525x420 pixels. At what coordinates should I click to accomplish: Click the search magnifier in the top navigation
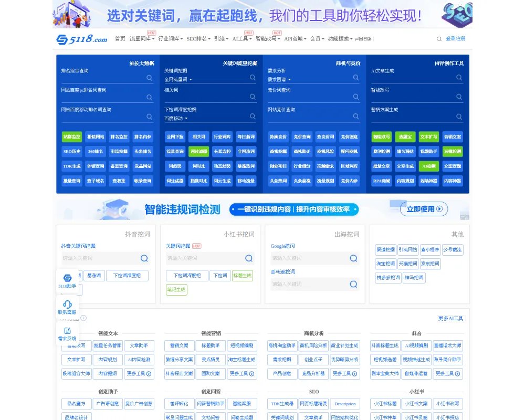click(x=439, y=39)
